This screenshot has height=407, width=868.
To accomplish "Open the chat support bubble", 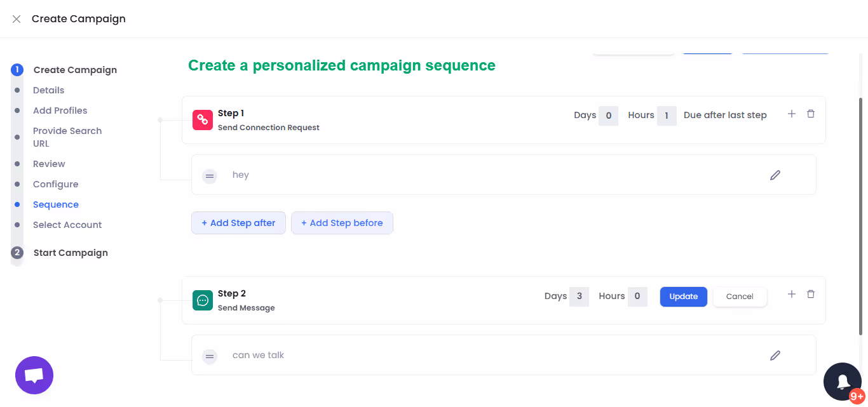I will pos(34,375).
